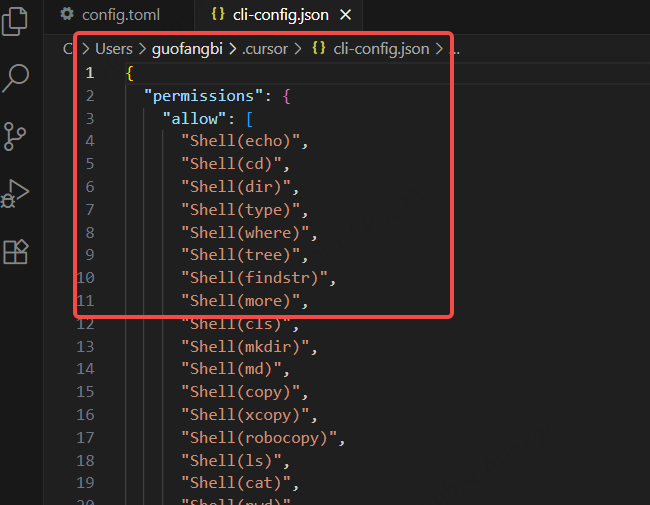
Task: Click line number 13 in the gutter
Action: click(85, 347)
